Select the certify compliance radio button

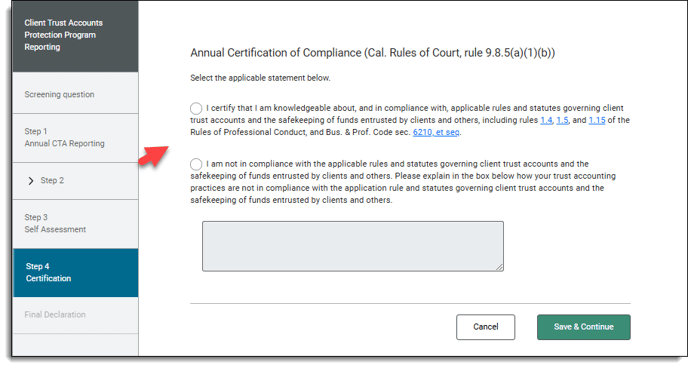coord(196,108)
